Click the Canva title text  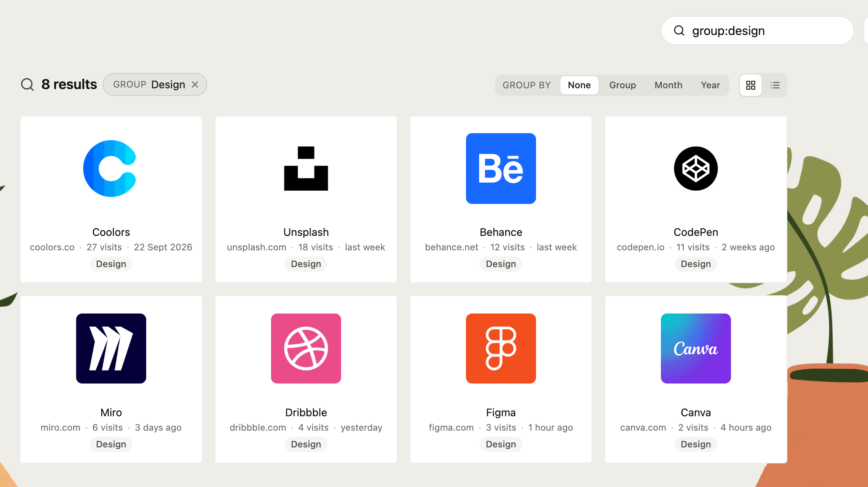(696, 412)
